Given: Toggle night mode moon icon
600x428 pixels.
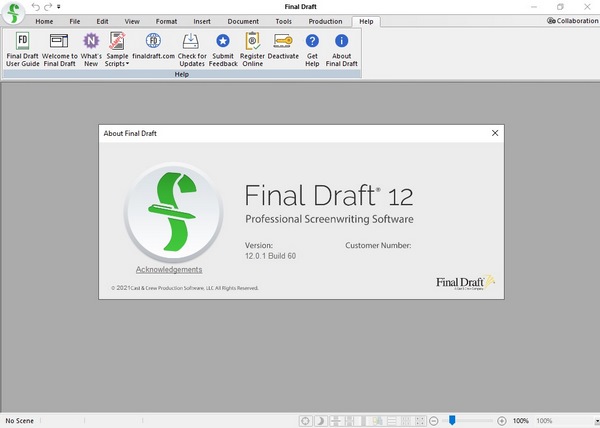Looking at the screenshot, I should [x=320, y=421].
